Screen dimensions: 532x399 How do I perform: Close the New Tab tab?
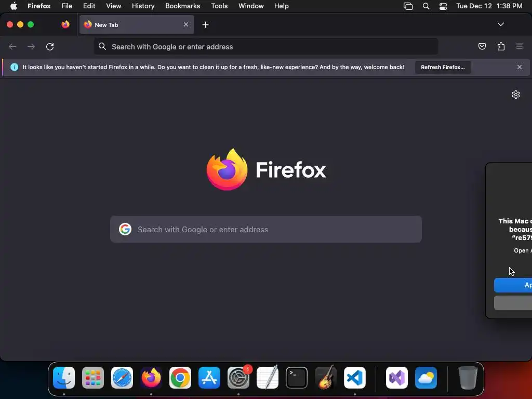pyautogui.click(x=186, y=24)
